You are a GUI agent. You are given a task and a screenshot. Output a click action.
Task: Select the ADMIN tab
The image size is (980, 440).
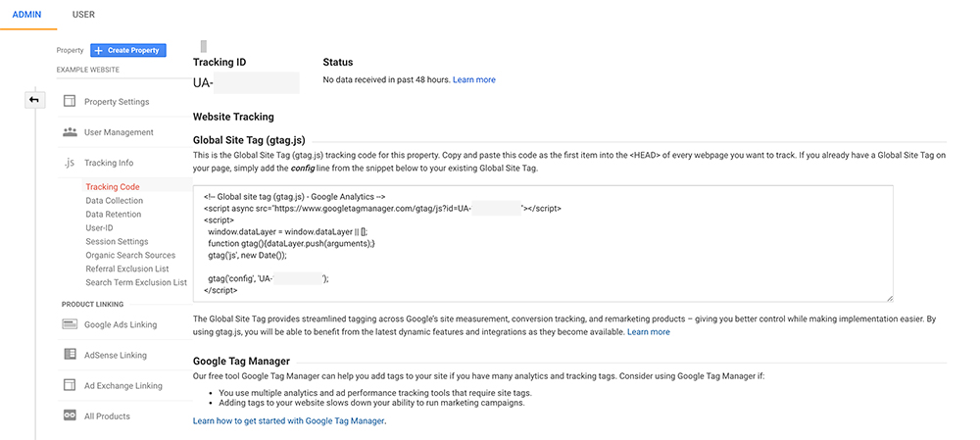26,15
